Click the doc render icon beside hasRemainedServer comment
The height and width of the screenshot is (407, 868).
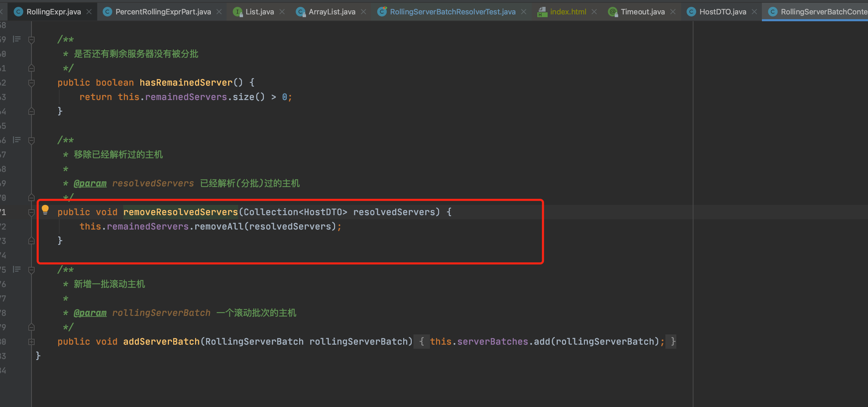coord(17,39)
